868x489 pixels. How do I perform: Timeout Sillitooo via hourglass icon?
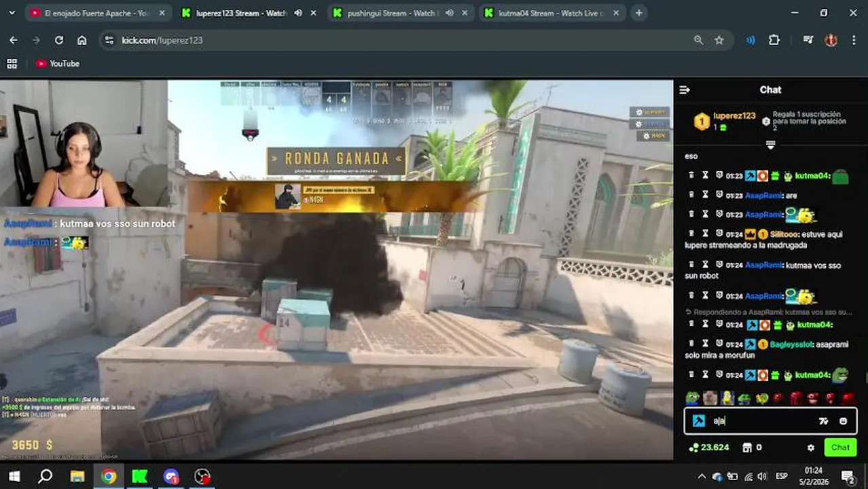pos(705,234)
